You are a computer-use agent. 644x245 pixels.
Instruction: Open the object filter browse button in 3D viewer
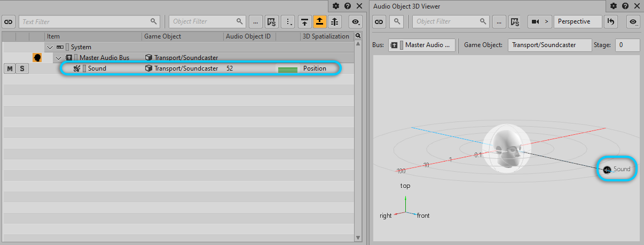pyautogui.click(x=499, y=22)
